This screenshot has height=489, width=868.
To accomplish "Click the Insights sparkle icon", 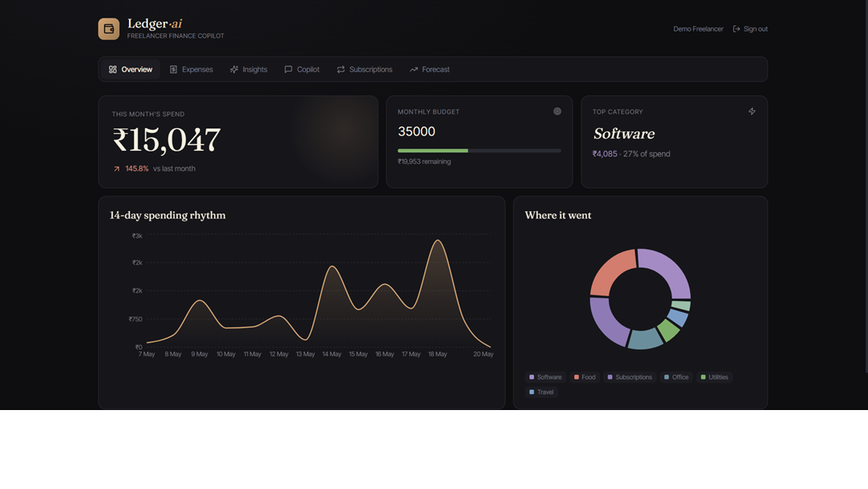I will [x=234, y=69].
